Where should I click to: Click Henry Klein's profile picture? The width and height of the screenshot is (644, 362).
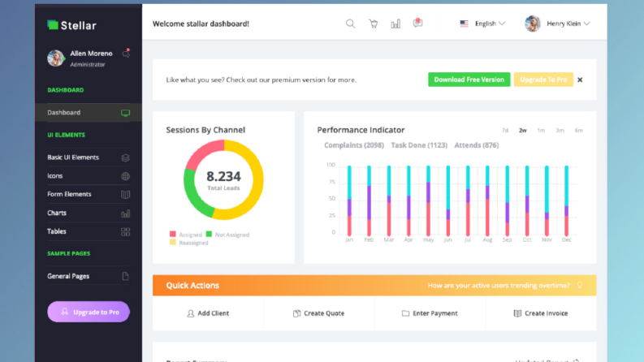[x=533, y=24]
